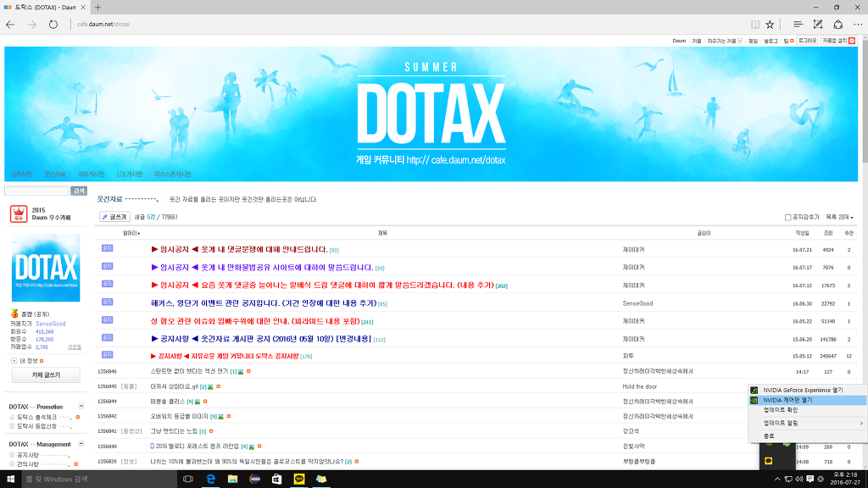The width and height of the screenshot is (868, 488).
Task: Click the cafe search input field
Action: [x=36, y=191]
